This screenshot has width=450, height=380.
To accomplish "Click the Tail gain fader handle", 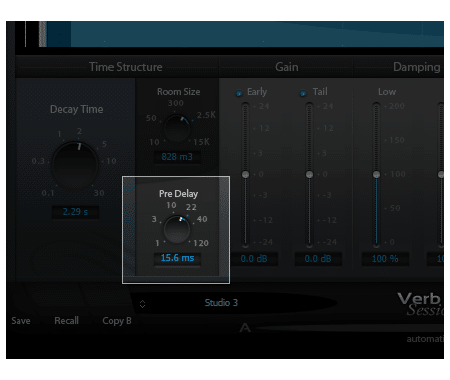I will 309,174.
